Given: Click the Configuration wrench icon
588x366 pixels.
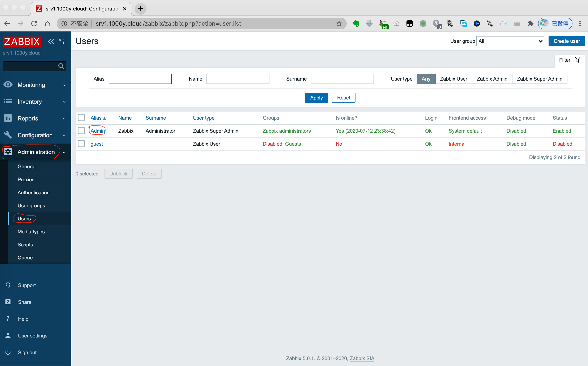Looking at the screenshot, I should tap(8, 135).
